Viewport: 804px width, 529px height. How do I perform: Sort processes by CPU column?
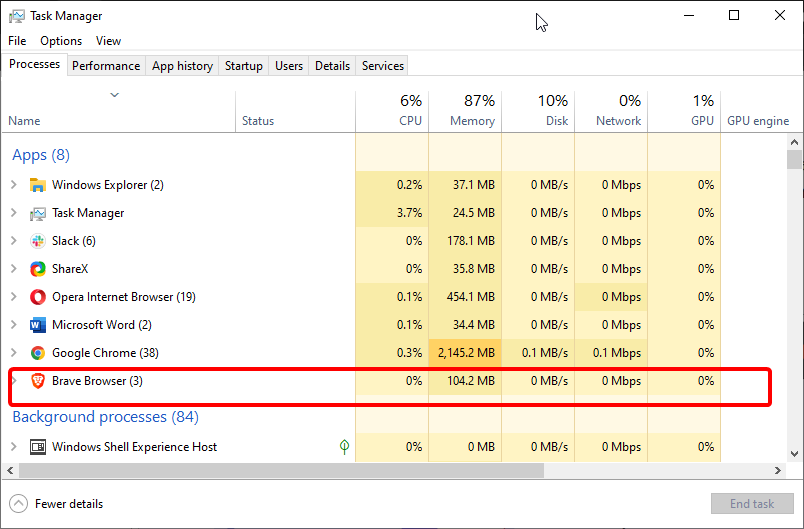point(392,111)
